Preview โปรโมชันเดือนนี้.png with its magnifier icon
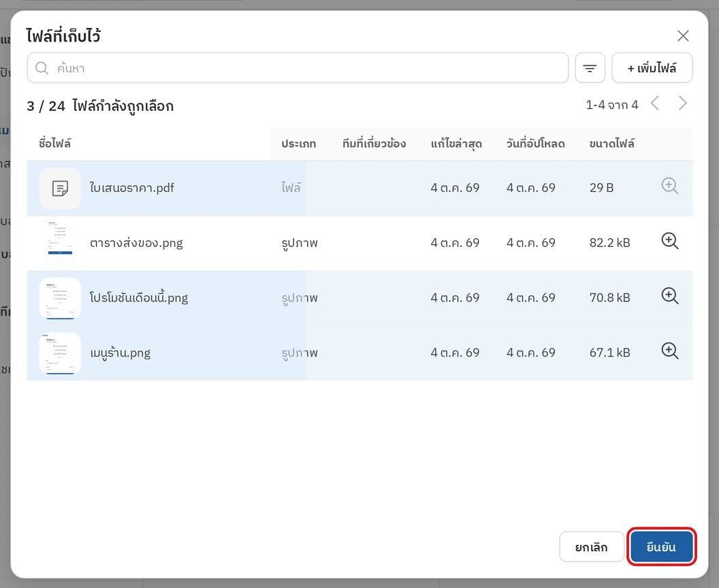Screen dimensions: 719x588 coord(669,296)
